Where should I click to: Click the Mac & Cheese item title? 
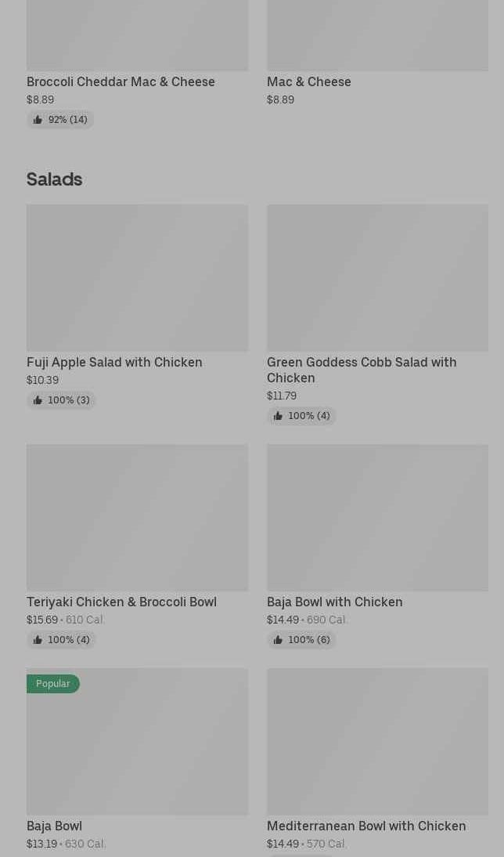tap(309, 81)
